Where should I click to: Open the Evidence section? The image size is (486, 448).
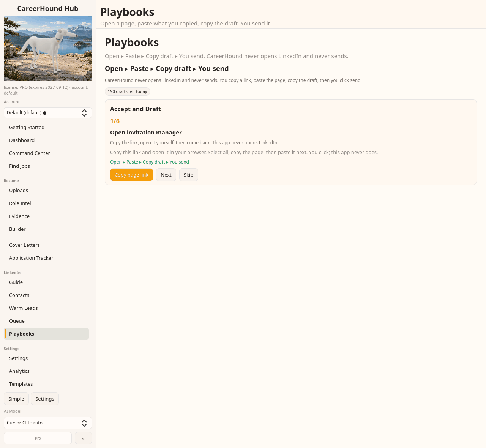click(x=46, y=216)
